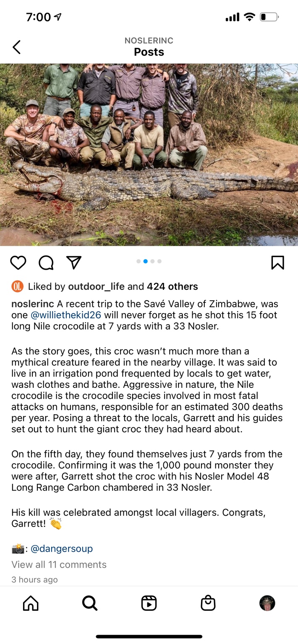Jump to first photo using carousel dot

click(x=139, y=261)
